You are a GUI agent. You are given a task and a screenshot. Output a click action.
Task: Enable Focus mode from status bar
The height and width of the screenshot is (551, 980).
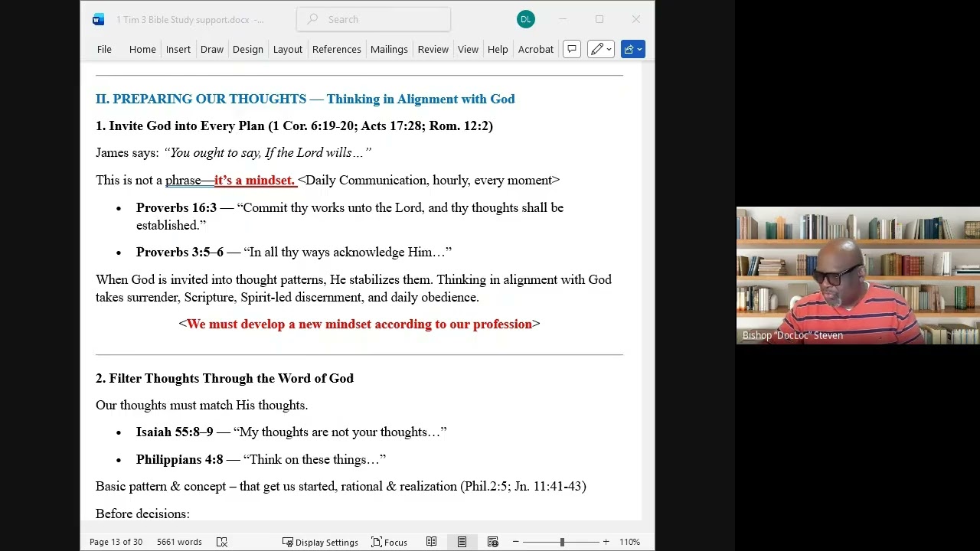click(x=390, y=542)
